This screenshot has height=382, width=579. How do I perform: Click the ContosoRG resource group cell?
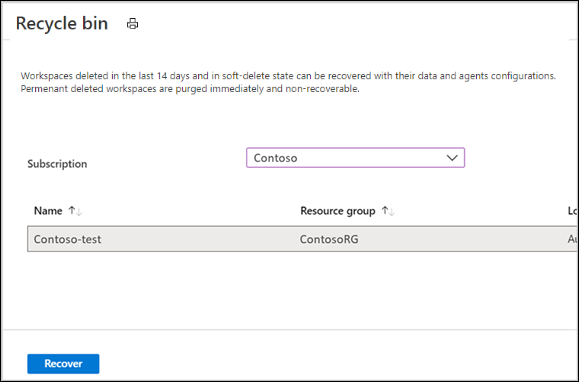329,239
